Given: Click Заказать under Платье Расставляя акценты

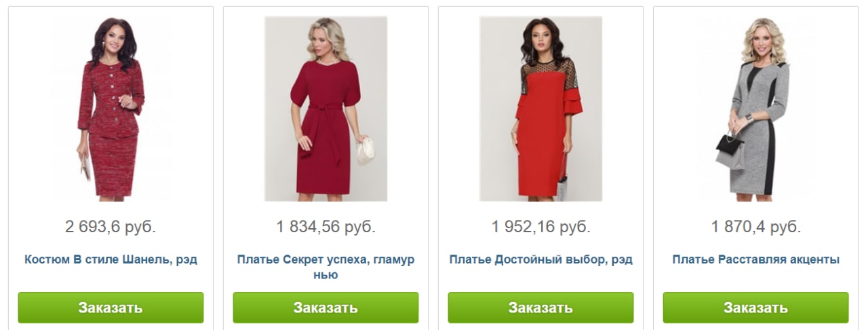Looking at the screenshot, I should (755, 308).
